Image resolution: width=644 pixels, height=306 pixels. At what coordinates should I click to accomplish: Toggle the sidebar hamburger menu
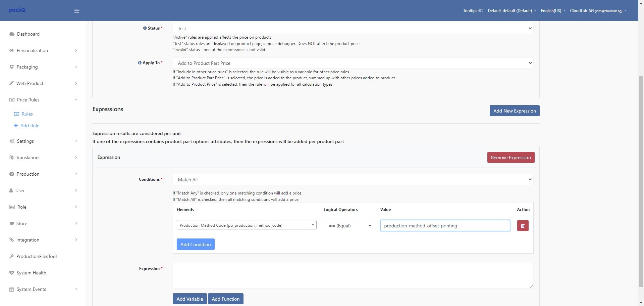(x=77, y=11)
